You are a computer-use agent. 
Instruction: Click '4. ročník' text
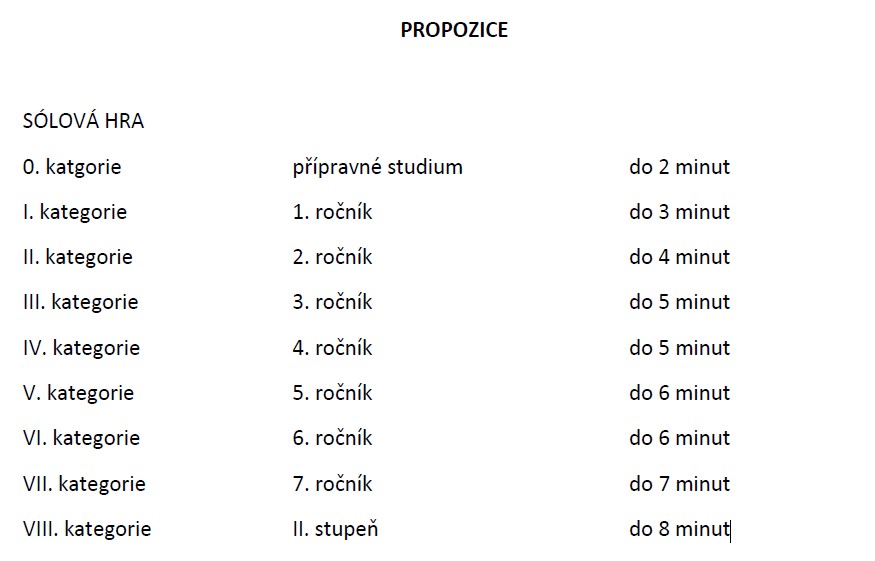[332, 347]
